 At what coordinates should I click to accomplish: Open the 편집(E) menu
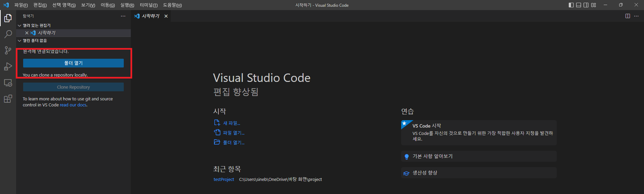pyautogui.click(x=40, y=5)
